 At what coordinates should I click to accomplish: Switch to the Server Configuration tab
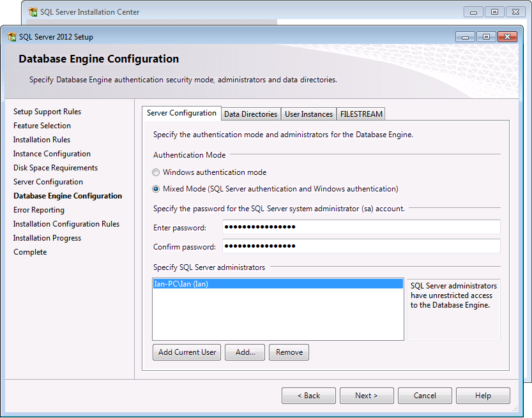181,113
